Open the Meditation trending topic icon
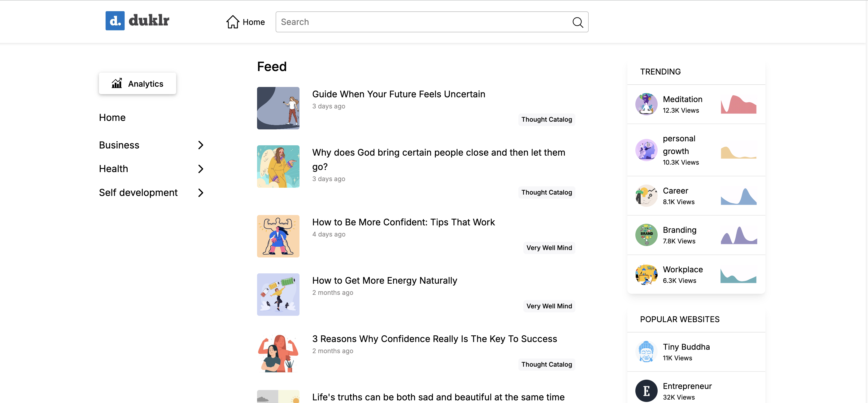The height and width of the screenshot is (403, 868). (646, 104)
